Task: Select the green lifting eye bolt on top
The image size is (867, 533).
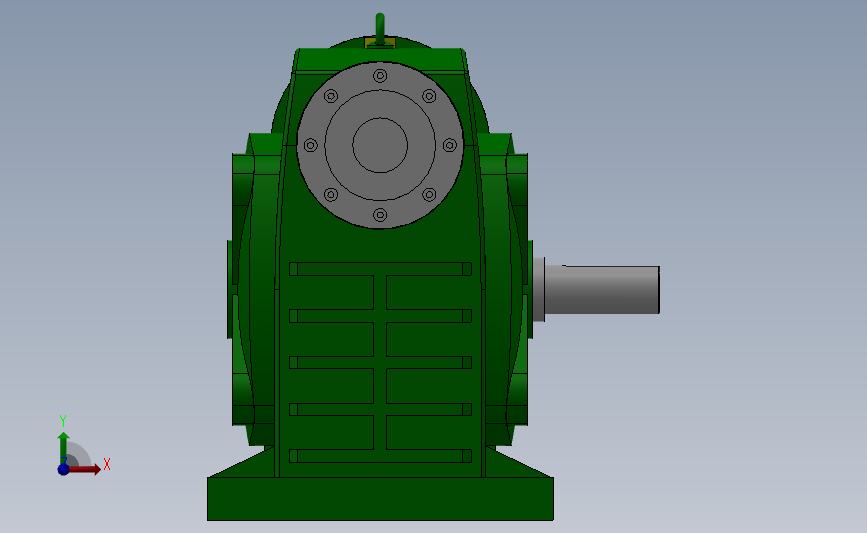Action: pyautogui.click(x=380, y=28)
